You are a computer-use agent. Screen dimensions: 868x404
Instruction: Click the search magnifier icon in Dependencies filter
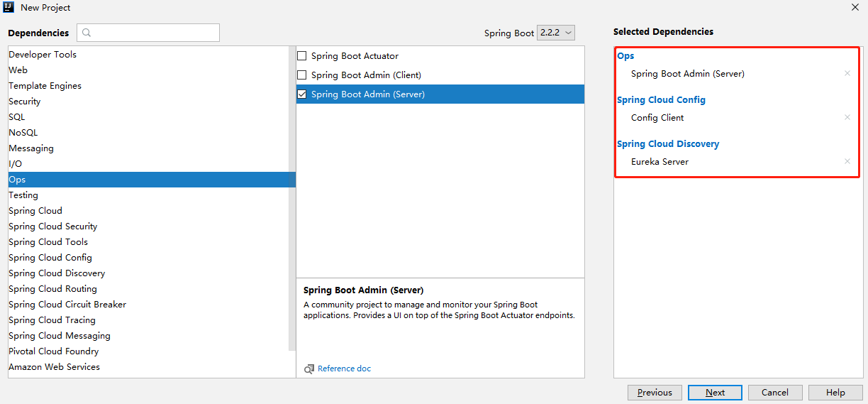tap(87, 33)
